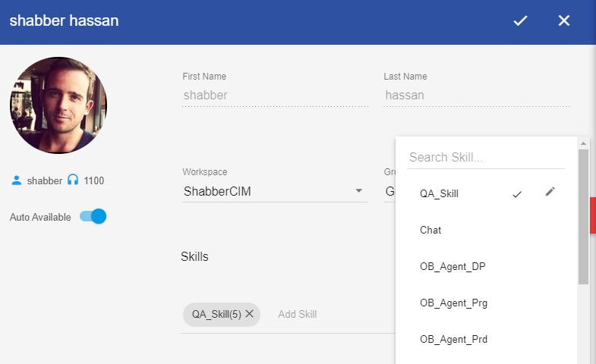Select Chat from the skill list
The width and height of the screenshot is (596, 364).
tap(430, 230)
